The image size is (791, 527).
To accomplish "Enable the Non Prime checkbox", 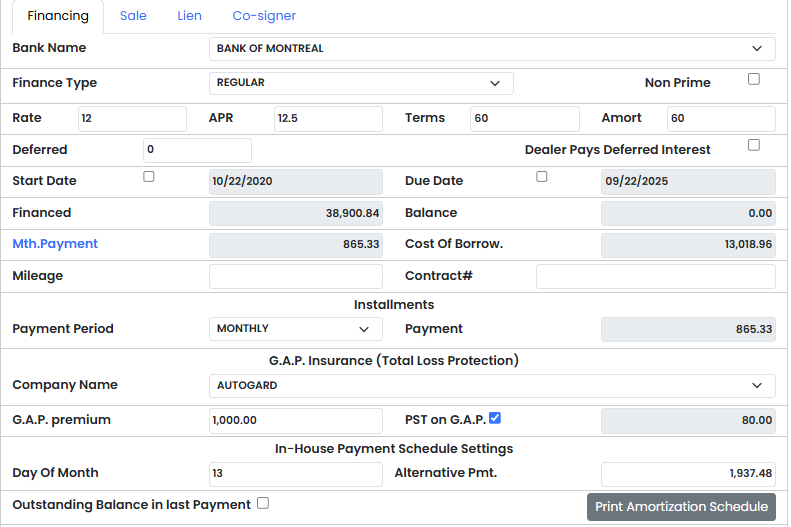I will [754, 79].
